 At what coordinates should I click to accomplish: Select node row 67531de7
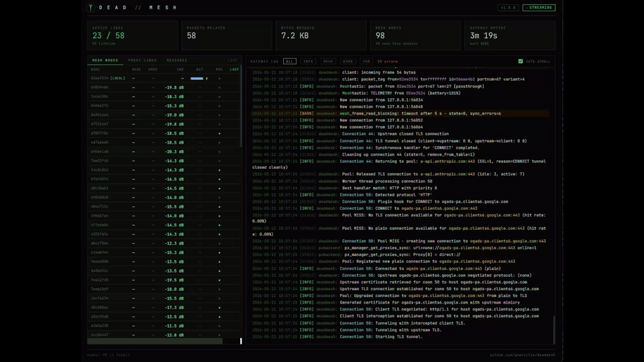coord(164,124)
